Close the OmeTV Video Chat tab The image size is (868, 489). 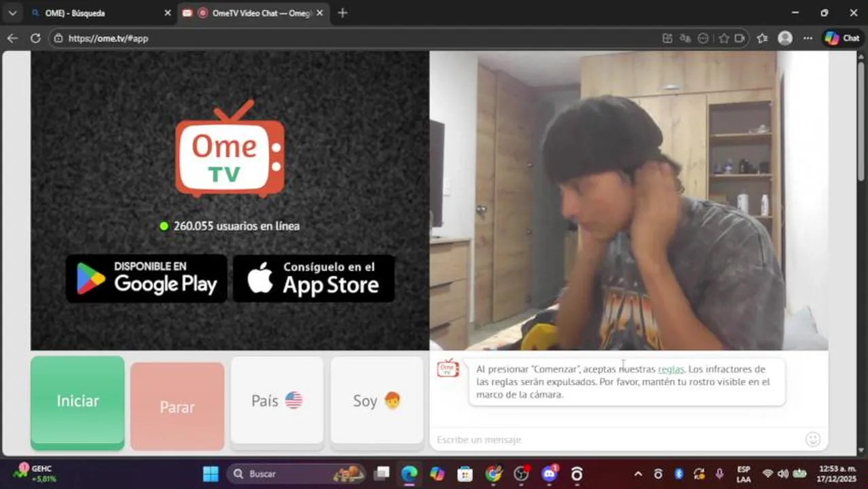coord(320,13)
